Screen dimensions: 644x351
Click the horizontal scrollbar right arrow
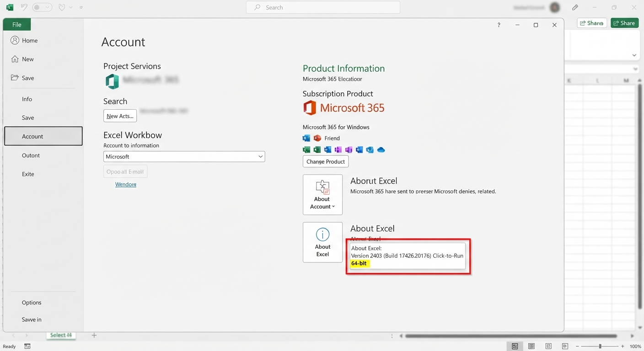click(x=632, y=336)
